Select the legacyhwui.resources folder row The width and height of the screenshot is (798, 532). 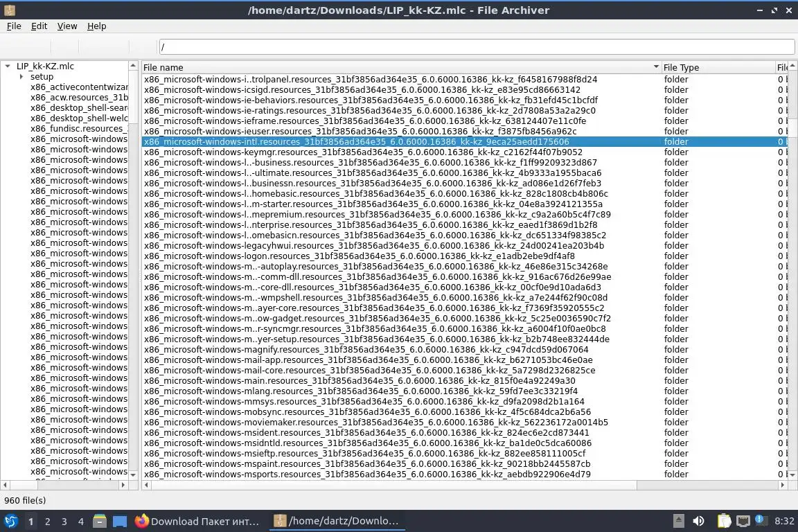(465, 246)
